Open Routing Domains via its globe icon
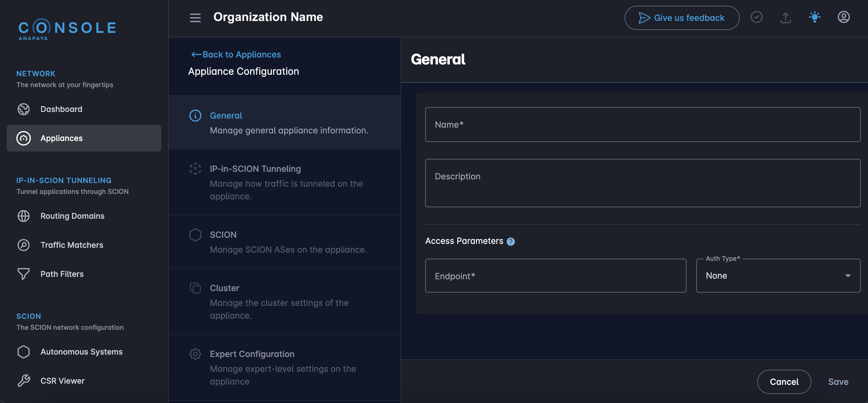 pyautogui.click(x=23, y=216)
